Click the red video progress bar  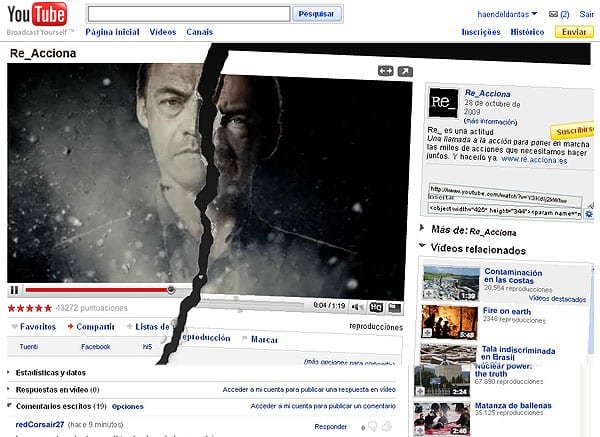coord(98,290)
